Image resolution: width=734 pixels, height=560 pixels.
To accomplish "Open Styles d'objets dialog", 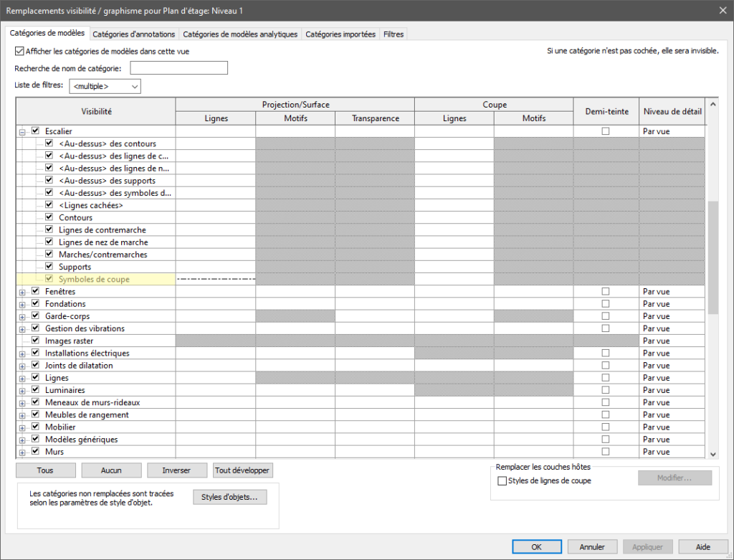I will [x=230, y=497].
